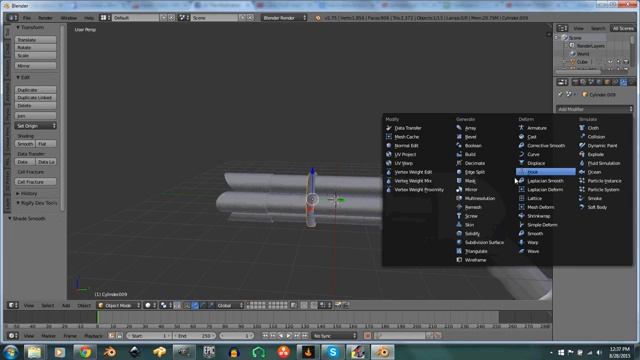Toggle visibility eye for Cube in outliner

(610, 62)
